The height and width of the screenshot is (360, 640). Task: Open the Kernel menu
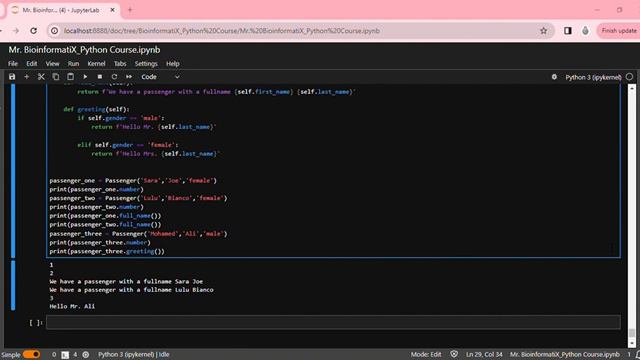(96, 64)
